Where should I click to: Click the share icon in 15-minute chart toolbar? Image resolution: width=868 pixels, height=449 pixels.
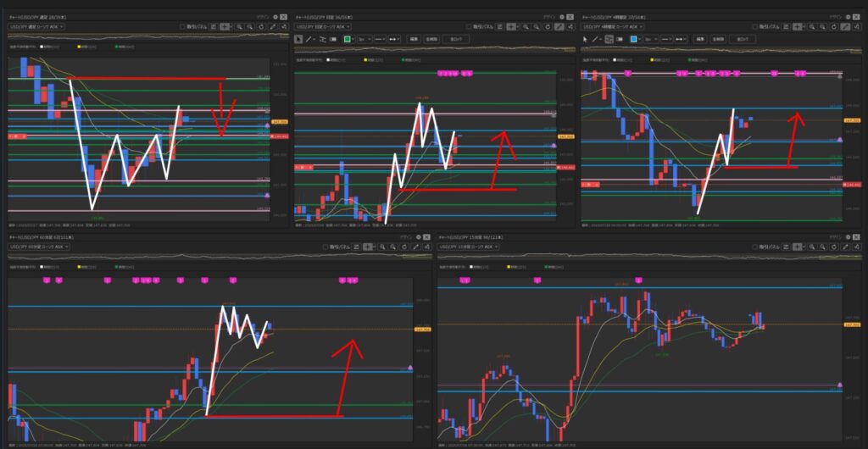tap(857, 247)
